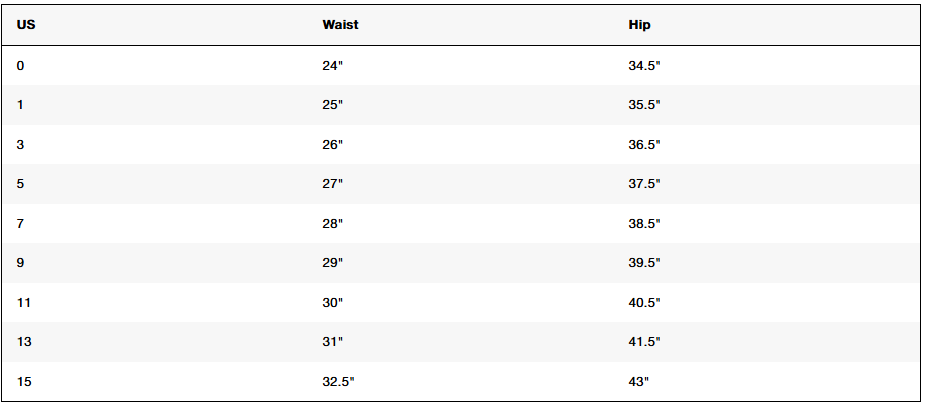Screen dimensions: 926x403
Task: Click the 43" hip measurement
Action: tap(638, 382)
